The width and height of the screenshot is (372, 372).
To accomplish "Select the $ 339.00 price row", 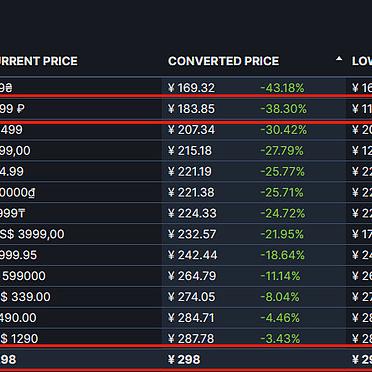I will pos(186,297).
